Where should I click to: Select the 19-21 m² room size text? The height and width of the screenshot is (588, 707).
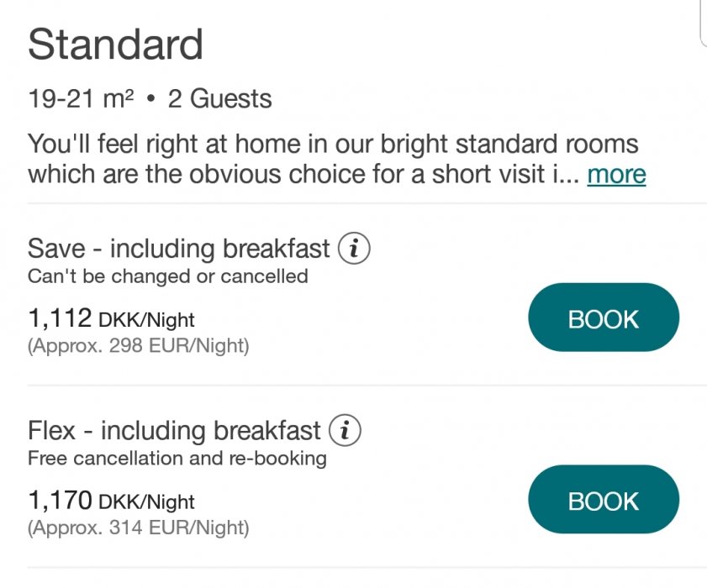(81, 99)
